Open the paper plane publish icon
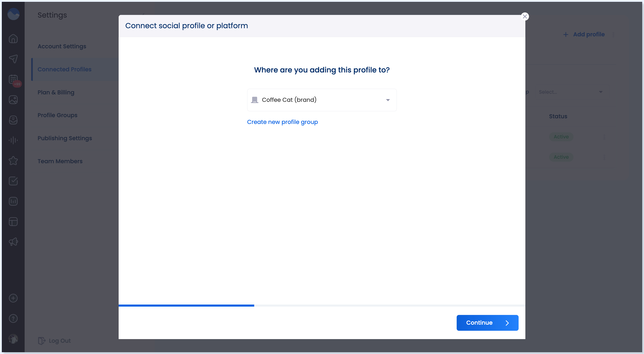644x354 pixels. point(13,59)
